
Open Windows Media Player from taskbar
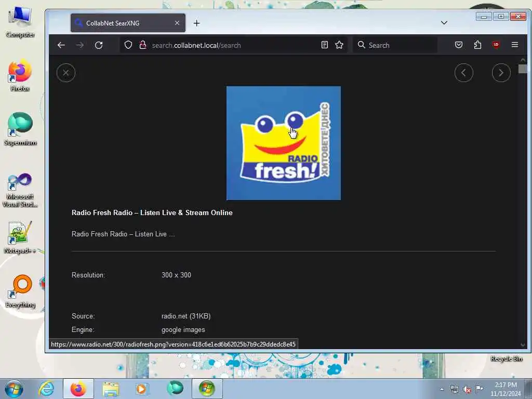(x=142, y=389)
